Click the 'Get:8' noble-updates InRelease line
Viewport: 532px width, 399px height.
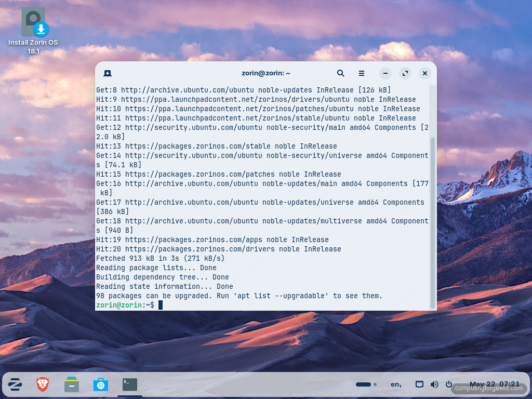244,90
